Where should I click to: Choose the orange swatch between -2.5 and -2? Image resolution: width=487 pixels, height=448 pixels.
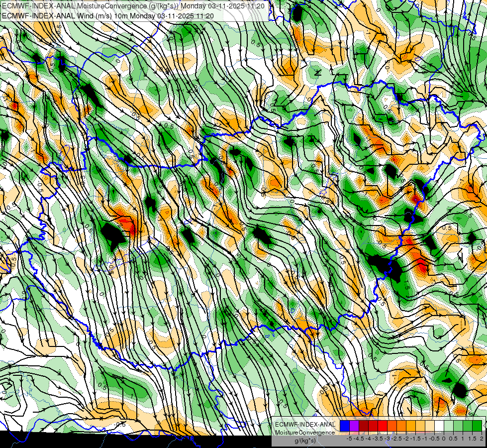point(401,426)
